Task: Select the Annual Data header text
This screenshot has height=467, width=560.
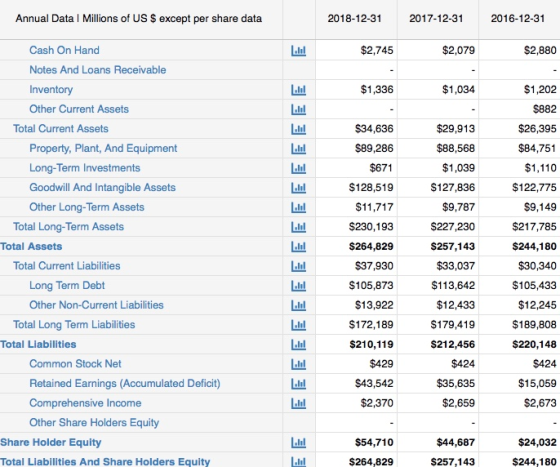Action: pyautogui.click(x=139, y=19)
